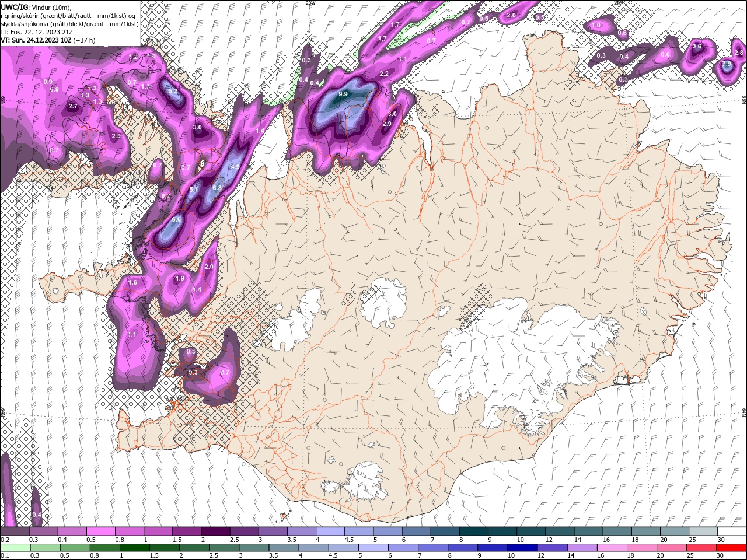Click the lavender snow swatch between 4 and 4.5
This screenshot has height=560, width=747.
[330, 531]
